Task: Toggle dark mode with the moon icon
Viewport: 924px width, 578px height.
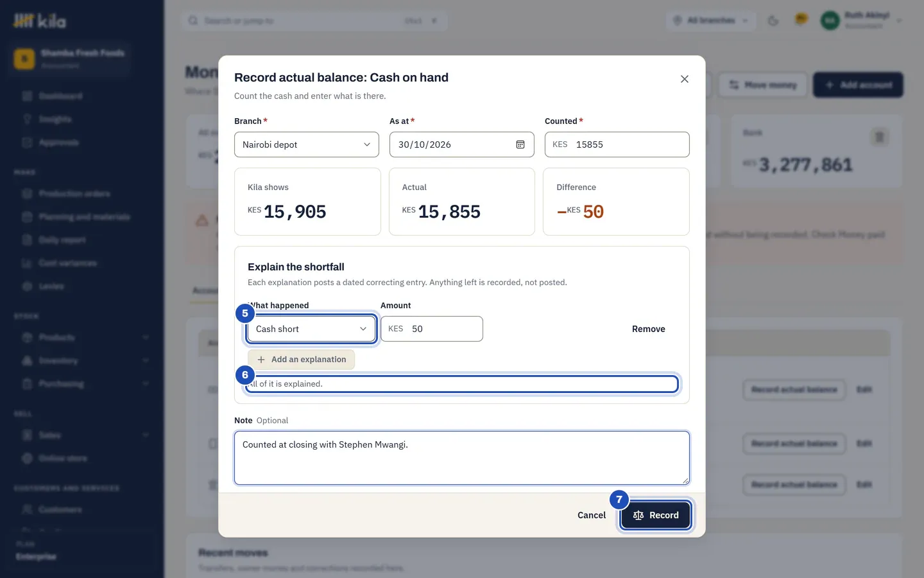Action: [773, 21]
